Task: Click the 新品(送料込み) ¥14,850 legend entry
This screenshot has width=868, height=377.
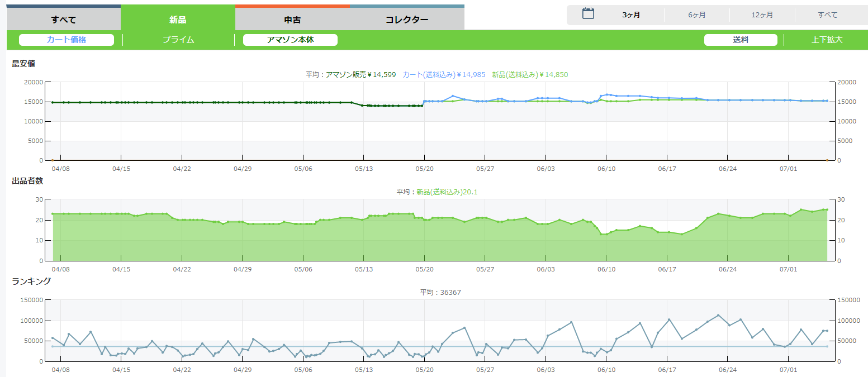Action: point(530,74)
